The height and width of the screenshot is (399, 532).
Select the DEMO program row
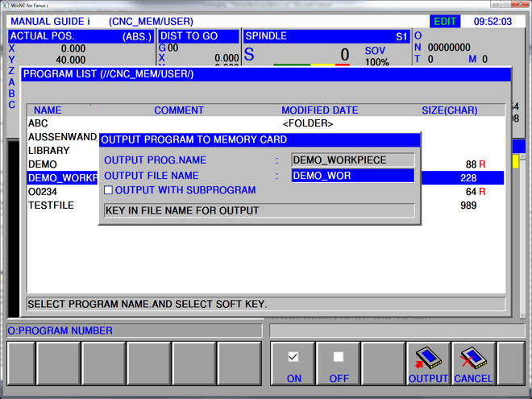tap(43, 164)
